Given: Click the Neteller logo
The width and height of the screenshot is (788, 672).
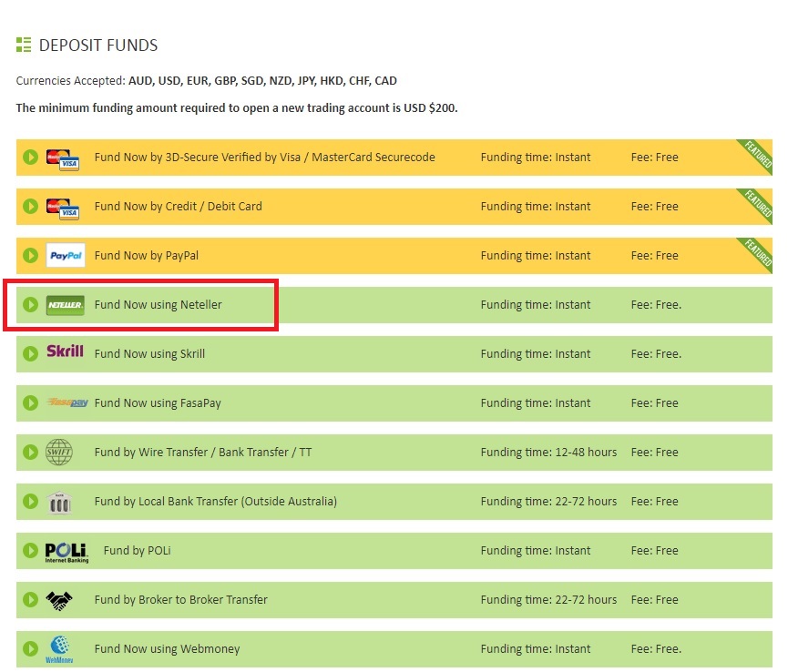Looking at the screenshot, I should pyautogui.click(x=66, y=305).
